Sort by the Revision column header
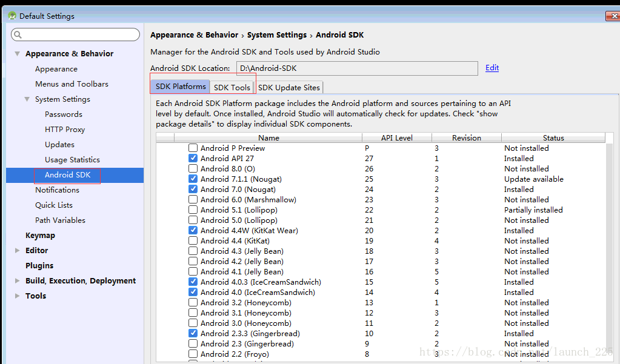Image resolution: width=620 pixels, height=364 pixels. (x=467, y=137)
